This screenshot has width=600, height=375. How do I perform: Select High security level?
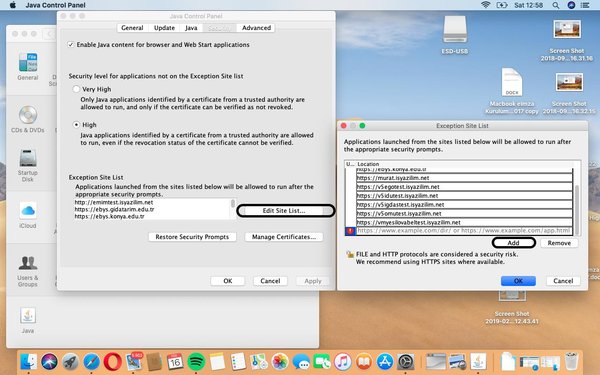pos(76,125)
